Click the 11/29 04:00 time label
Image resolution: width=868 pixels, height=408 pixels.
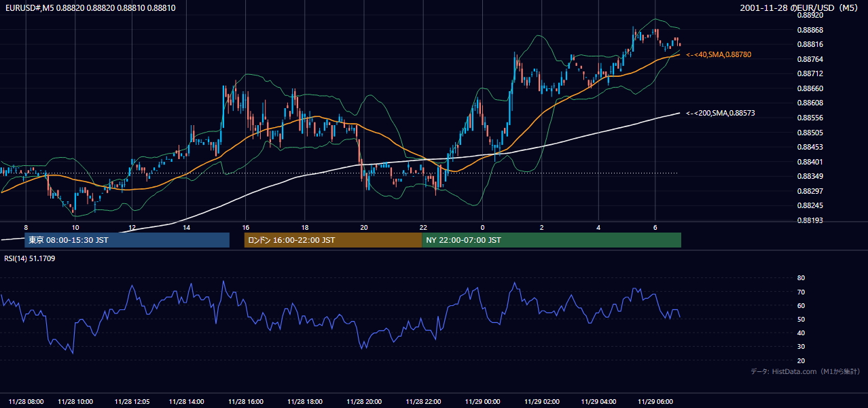[598, 401]
